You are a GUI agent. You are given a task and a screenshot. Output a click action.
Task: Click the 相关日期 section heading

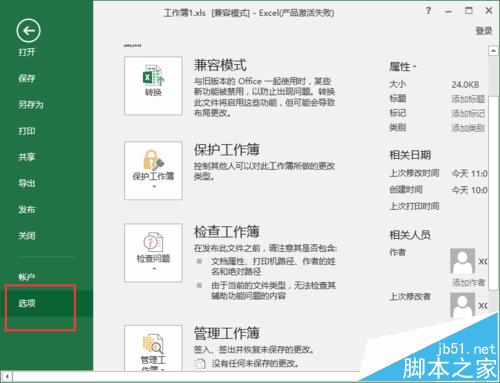(x=410, y=155)
